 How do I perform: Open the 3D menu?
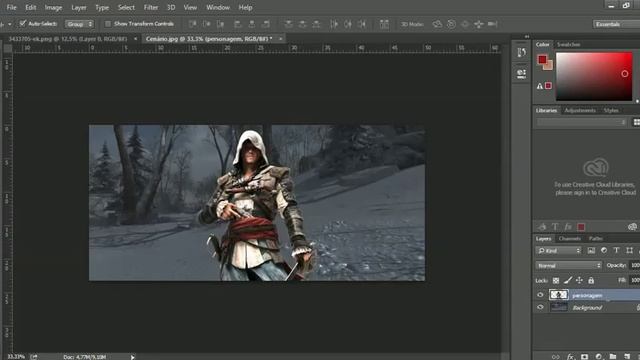click(171, 7)
